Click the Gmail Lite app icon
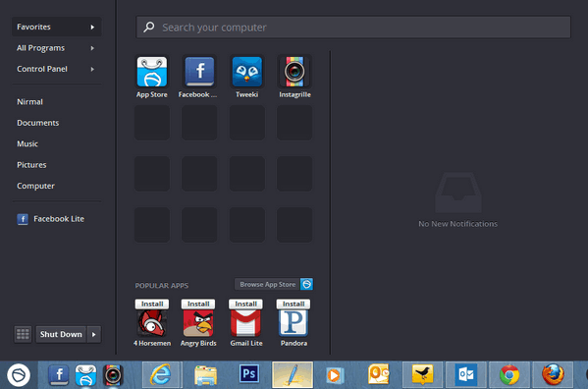This screenshot has height=389, width=588. [246, 323]
